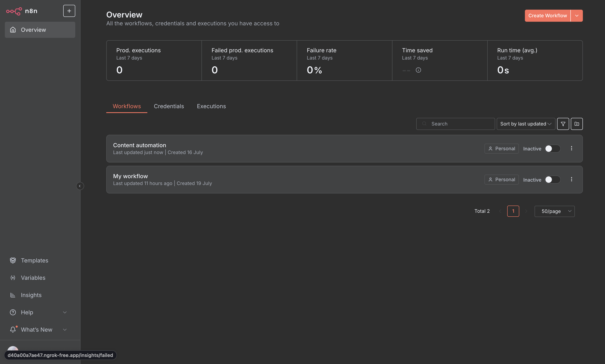Viewport: 605px width, 364px height.
Task: Click the Variables icon
Action: [13, 278]
